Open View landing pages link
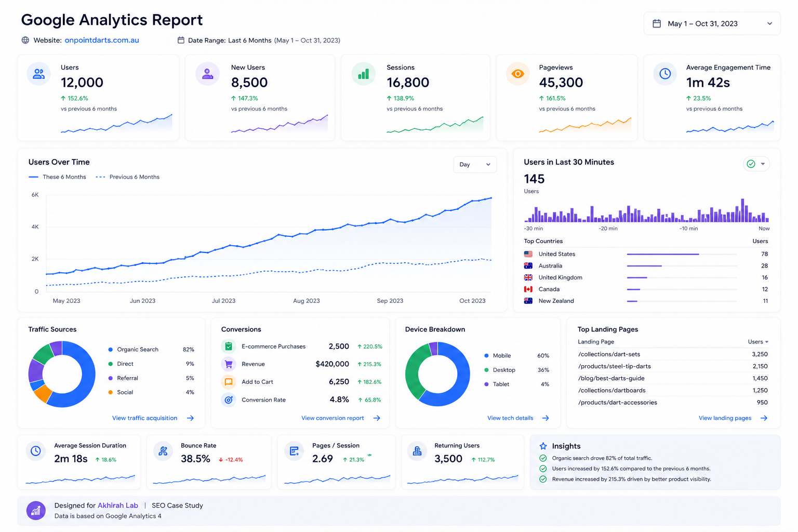This screenshot has height=532, width=798. 733,418
